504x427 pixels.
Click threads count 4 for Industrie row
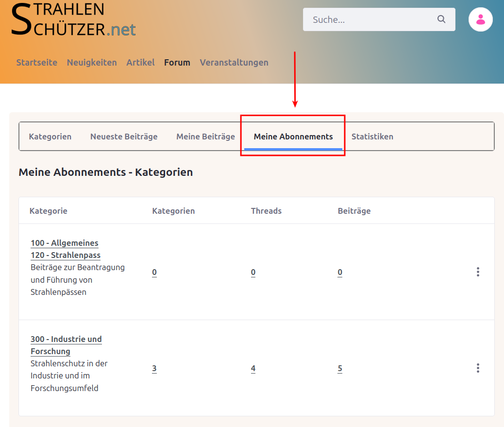tap(253, 369)
